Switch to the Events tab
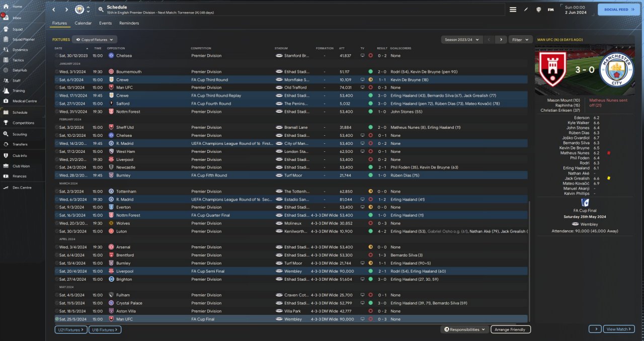 coord(105,23)
